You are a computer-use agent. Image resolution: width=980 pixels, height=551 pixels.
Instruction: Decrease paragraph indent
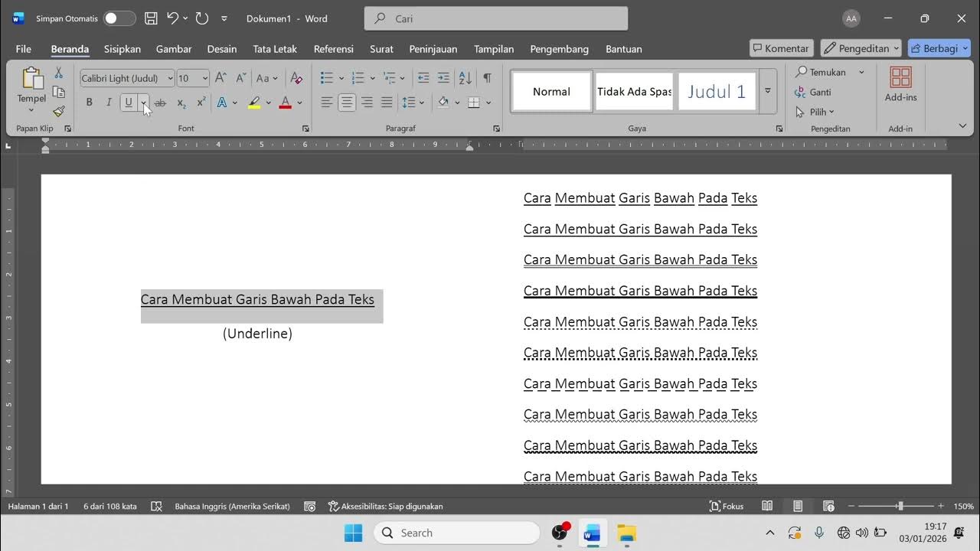(423, 78)
